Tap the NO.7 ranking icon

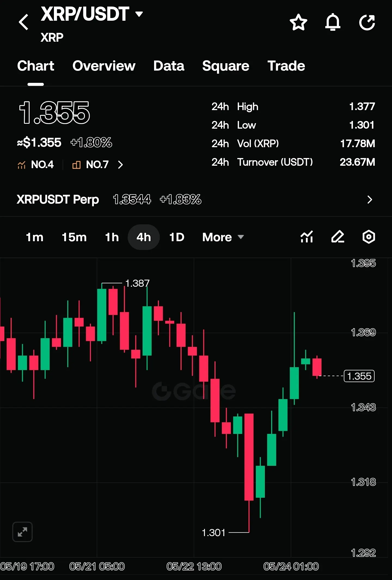(76, 165)
